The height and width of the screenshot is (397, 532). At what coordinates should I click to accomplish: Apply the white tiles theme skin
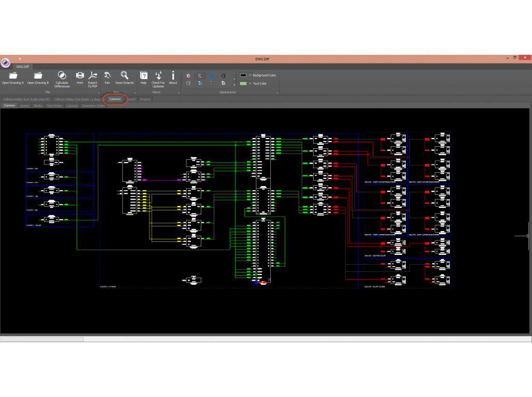(223, 83)
